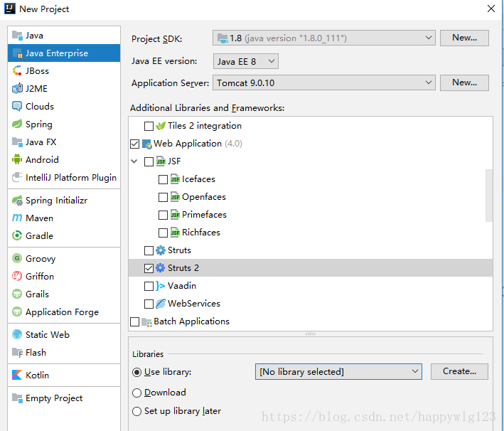Screen dimensions: 504x431
Task: Enable the Icefaces checkbox
Action: click(163, 179)
